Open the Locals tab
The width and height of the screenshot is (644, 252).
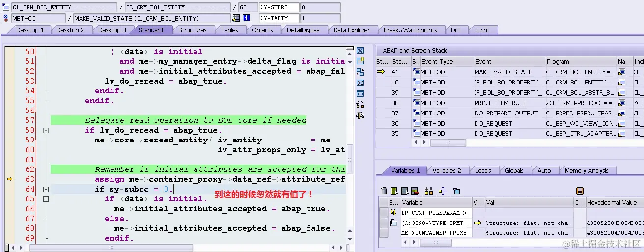[483, 170]
